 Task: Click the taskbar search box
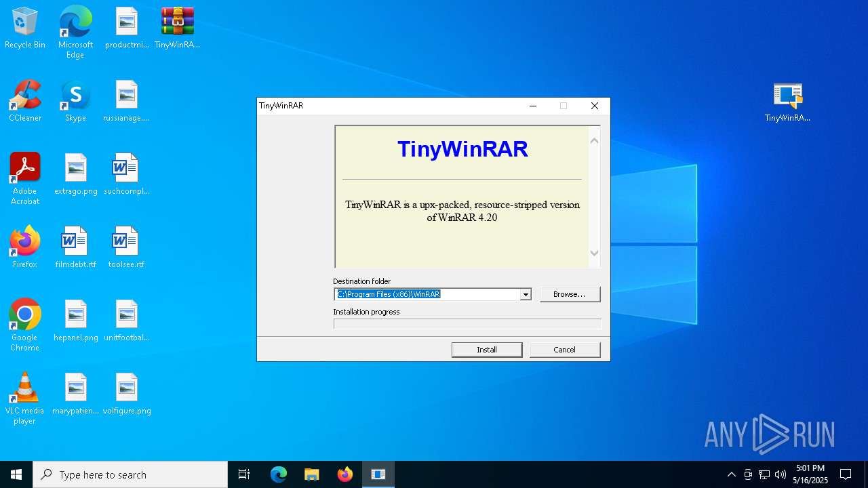[130, 474]
